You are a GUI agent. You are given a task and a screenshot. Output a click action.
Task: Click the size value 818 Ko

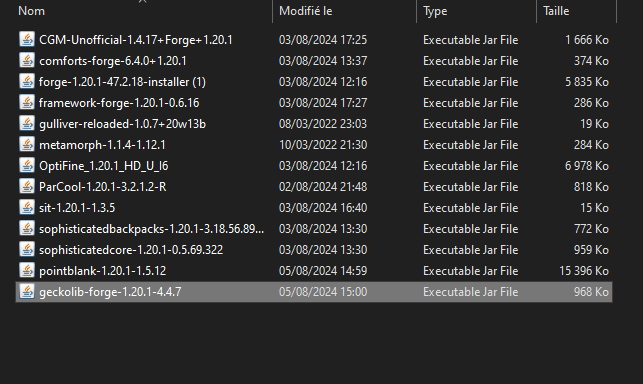(x=591, y=187)
